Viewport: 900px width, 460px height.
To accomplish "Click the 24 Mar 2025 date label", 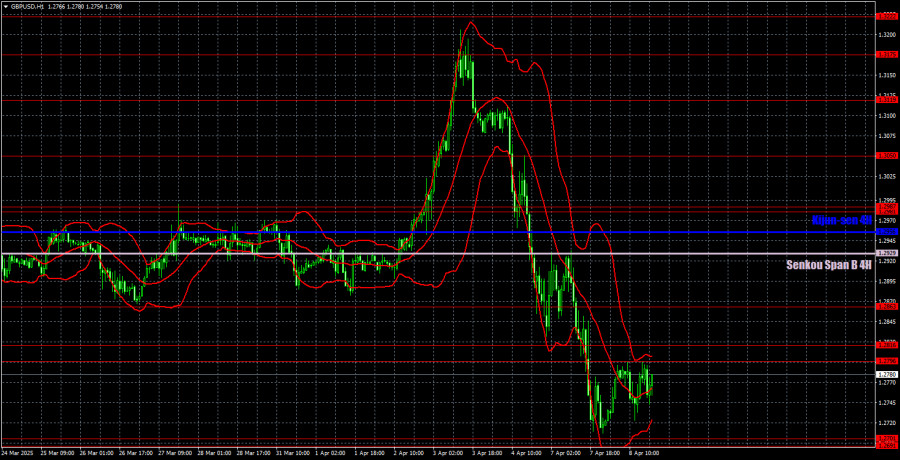I will coord(17,453).
